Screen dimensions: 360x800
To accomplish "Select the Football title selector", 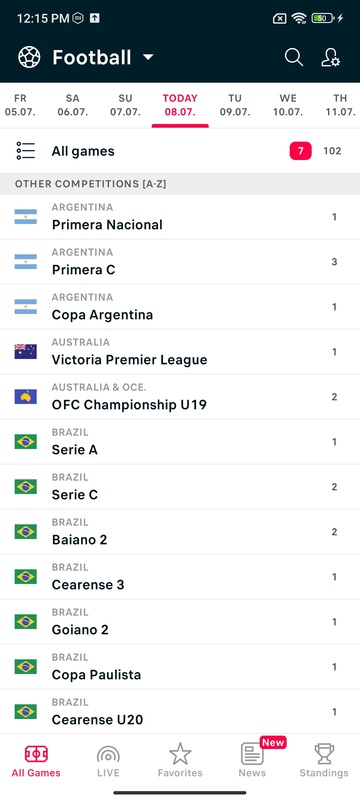I will [x=92, y=57].
